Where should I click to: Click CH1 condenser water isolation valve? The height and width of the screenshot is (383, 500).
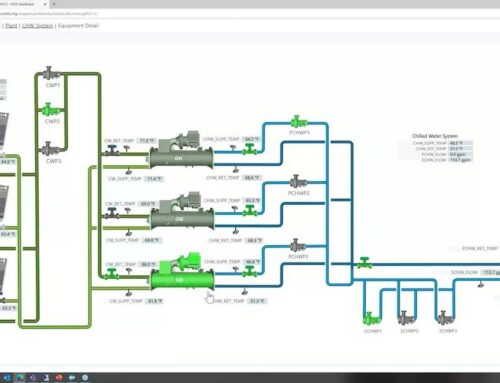pos(111,151)
